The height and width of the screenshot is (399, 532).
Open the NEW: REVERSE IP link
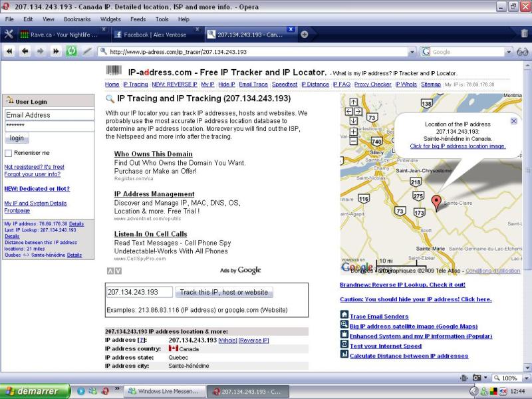point(174,84)
